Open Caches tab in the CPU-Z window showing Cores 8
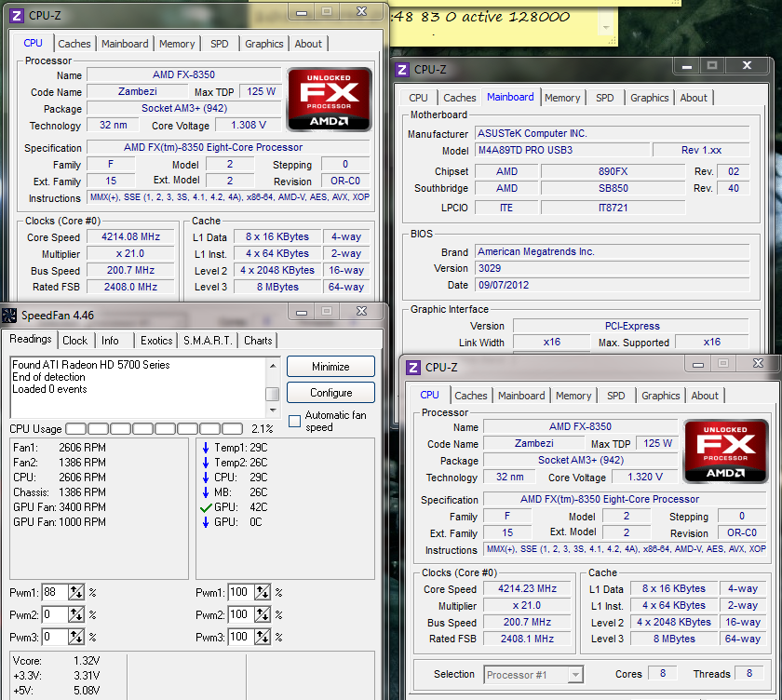 (471, 396)
